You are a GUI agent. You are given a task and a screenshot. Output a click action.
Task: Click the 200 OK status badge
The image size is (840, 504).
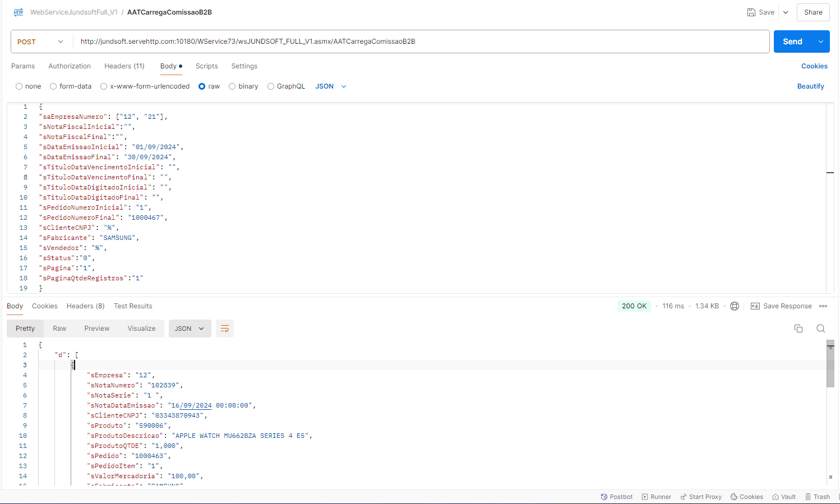(x=634, y=306)
